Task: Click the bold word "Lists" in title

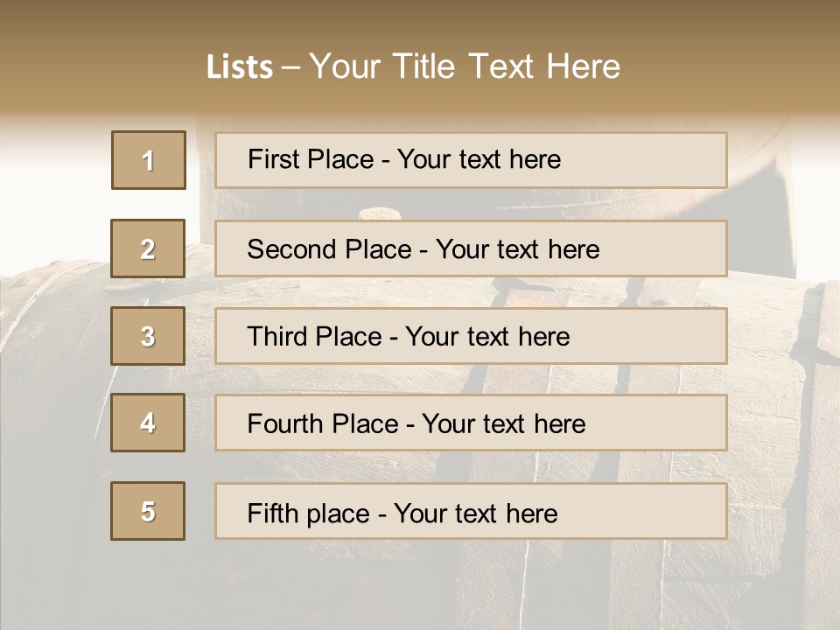Action: coord(240,67)
